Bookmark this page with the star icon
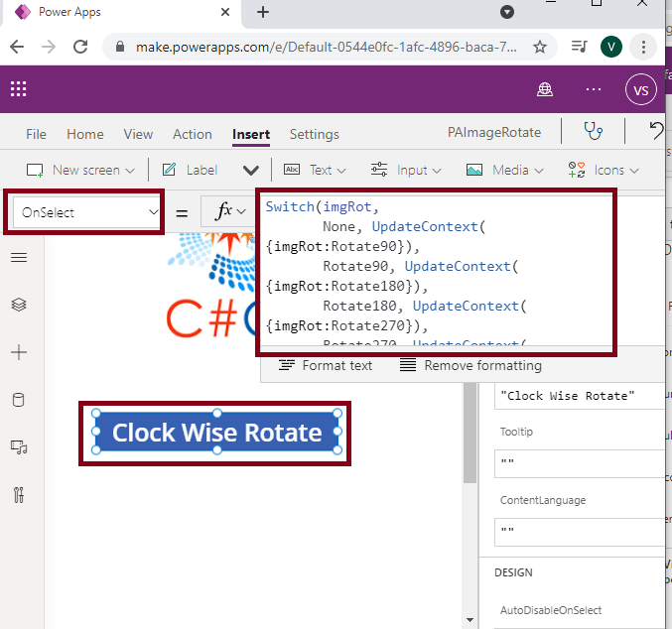The height and width of the screenshot is (629, 672). [540, 47]
